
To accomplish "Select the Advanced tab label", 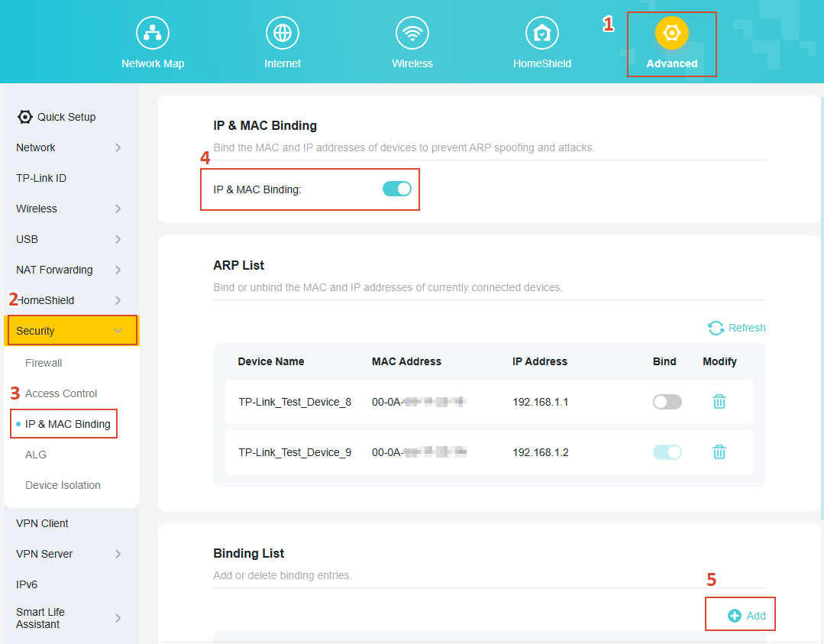I will tap(671, 63).
